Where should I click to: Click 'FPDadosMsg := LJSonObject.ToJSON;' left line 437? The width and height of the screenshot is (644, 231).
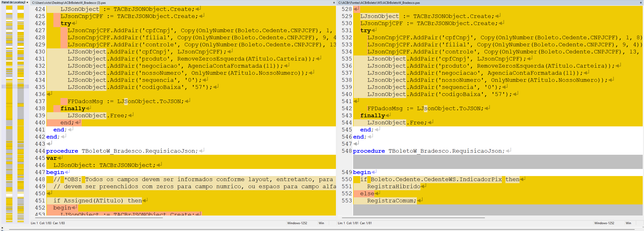(x=126, y=101)
